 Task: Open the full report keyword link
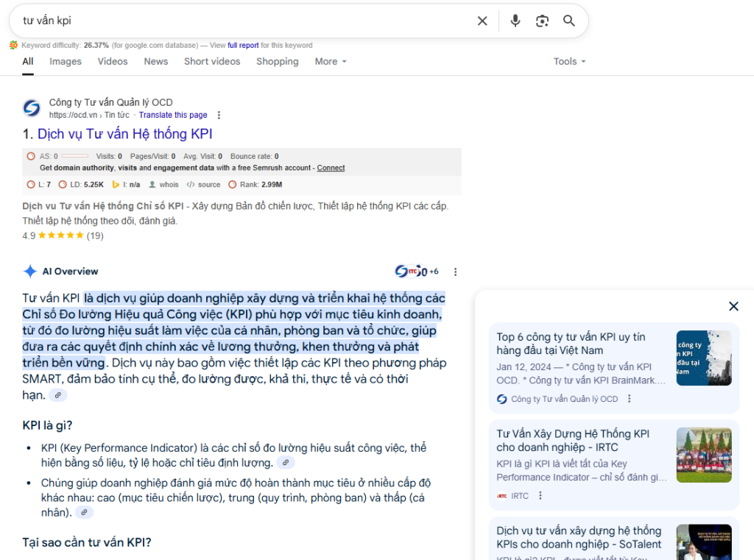243,45
